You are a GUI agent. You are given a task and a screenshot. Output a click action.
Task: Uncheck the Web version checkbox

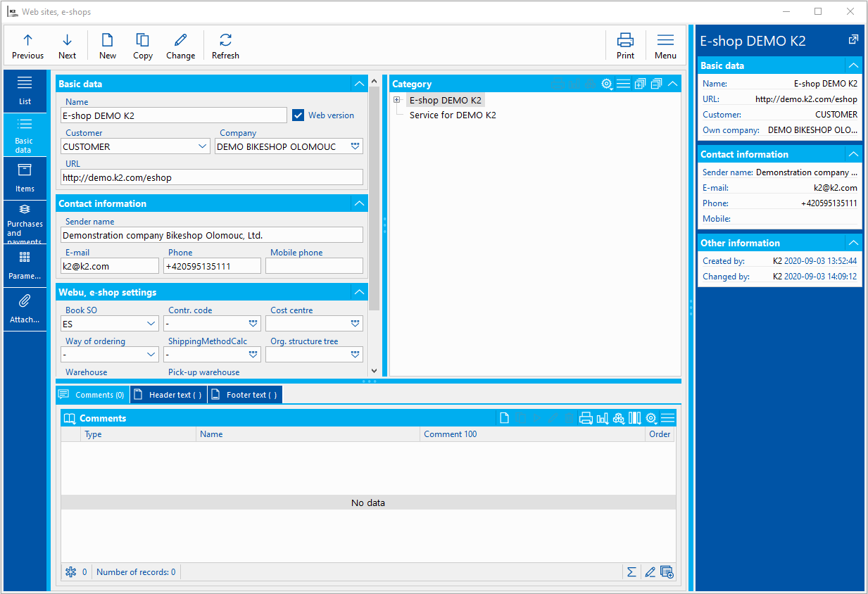298,115
